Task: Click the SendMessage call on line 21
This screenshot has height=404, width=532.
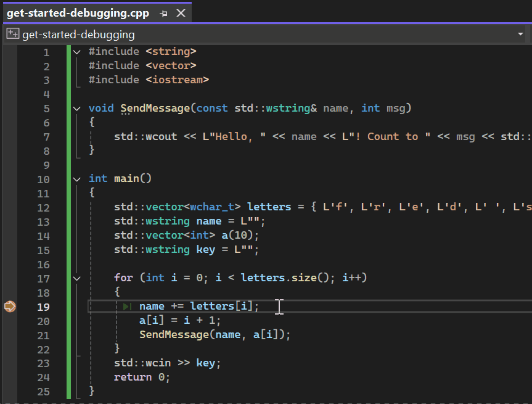Action: point(173,334)
